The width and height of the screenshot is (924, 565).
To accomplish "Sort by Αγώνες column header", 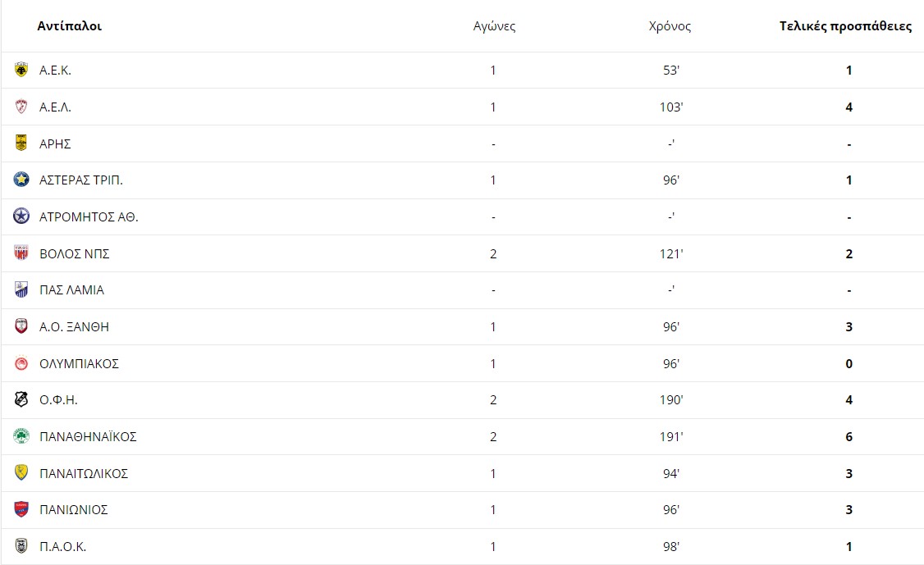I will click(x=494, y=26).
